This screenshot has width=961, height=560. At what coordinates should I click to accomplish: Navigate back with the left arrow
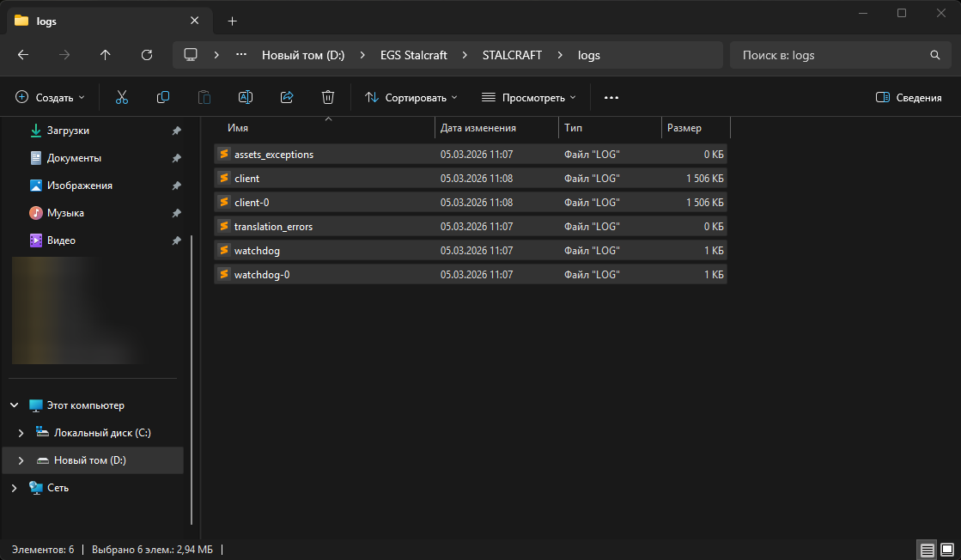pyautogui.click(x=23, y=55)
